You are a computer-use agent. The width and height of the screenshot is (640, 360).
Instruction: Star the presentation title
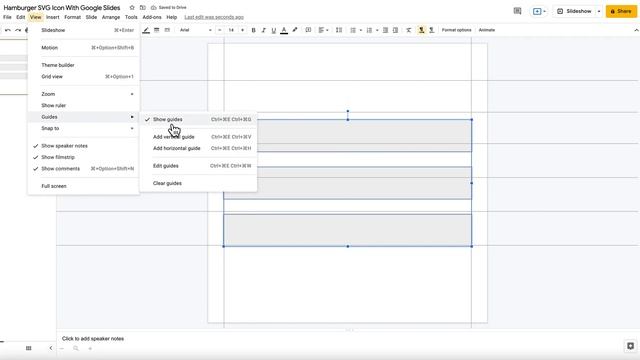click(x=132, y=8)
